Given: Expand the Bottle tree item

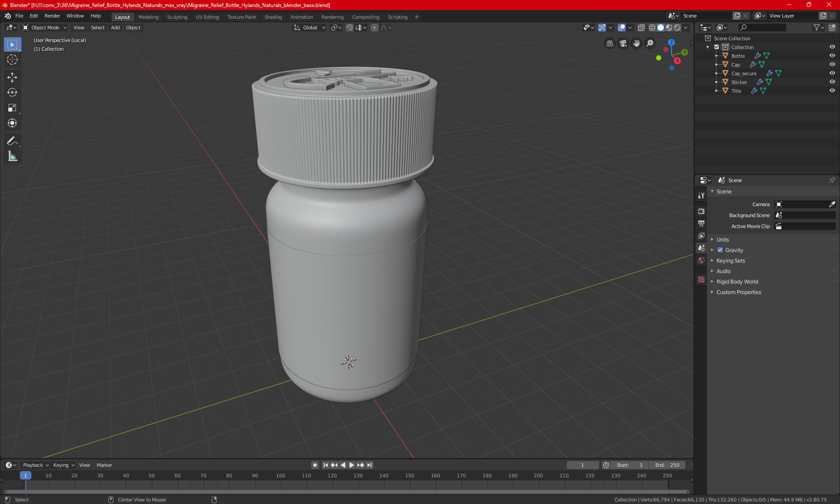Looking at the screenshot, I should coord(717,56).
